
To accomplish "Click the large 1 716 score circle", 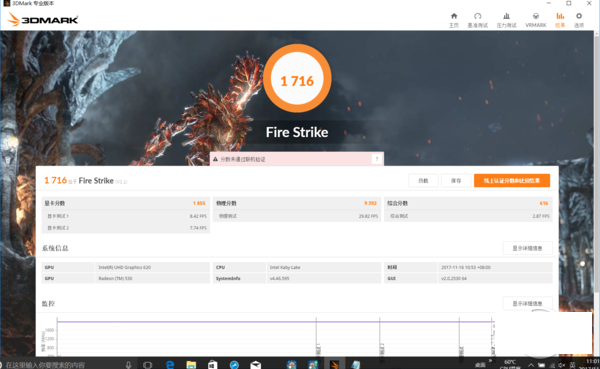I will click(x=297, y=78).
